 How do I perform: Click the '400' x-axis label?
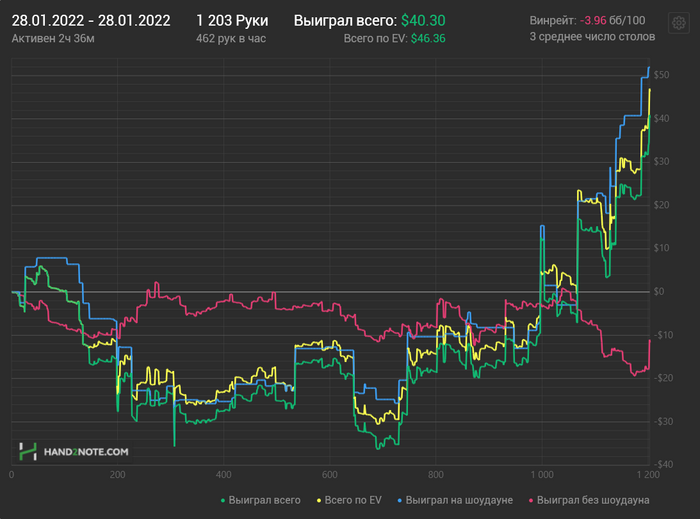pos(224,475)
